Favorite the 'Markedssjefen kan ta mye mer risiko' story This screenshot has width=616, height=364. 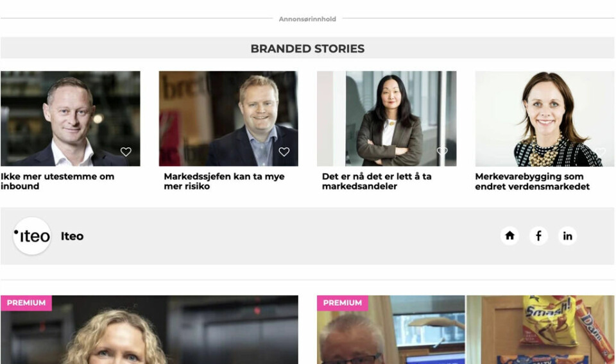pos(284,152)
